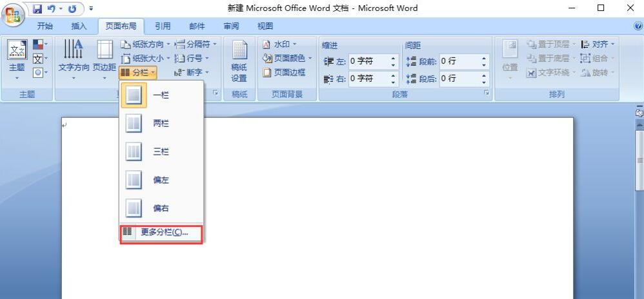Open the 引用 tab
The height and width of the screenshot is (299, 644).
click(x=163, y=26)
